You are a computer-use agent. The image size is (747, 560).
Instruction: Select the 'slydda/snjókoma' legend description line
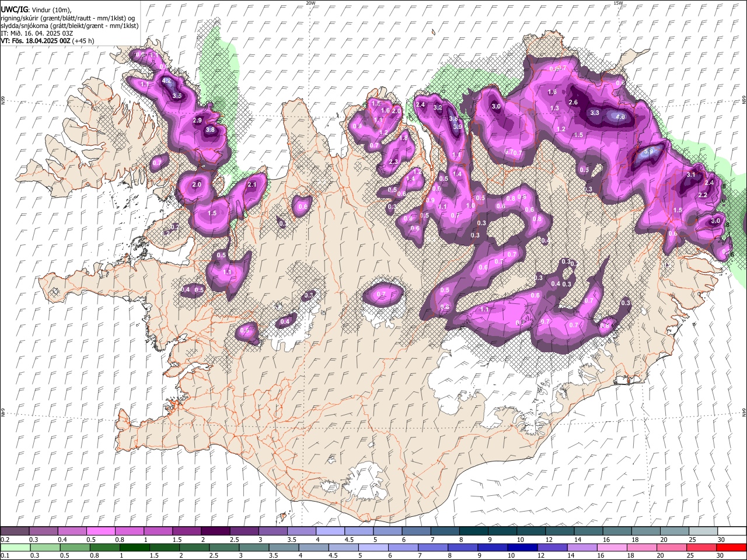click(x=69, y=26)
